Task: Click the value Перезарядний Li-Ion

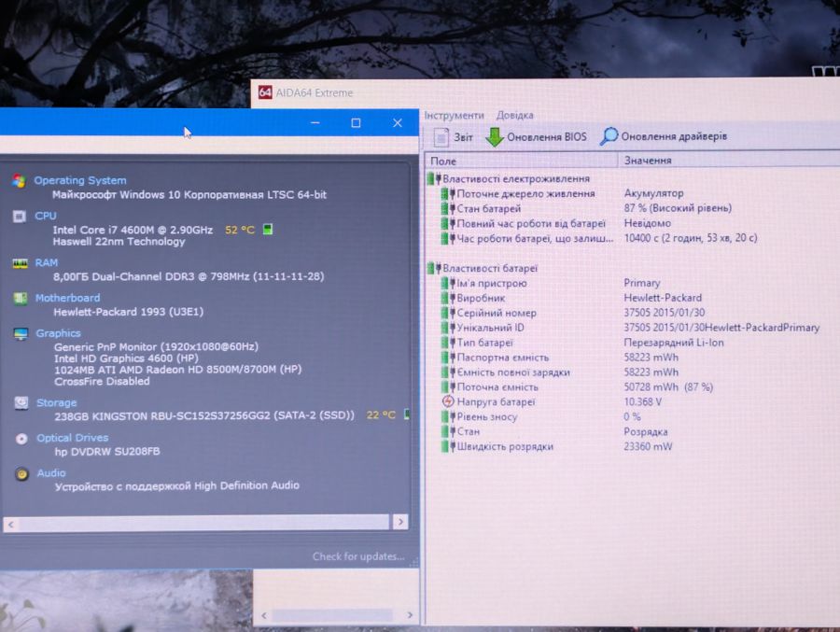Action: [673, 343]
